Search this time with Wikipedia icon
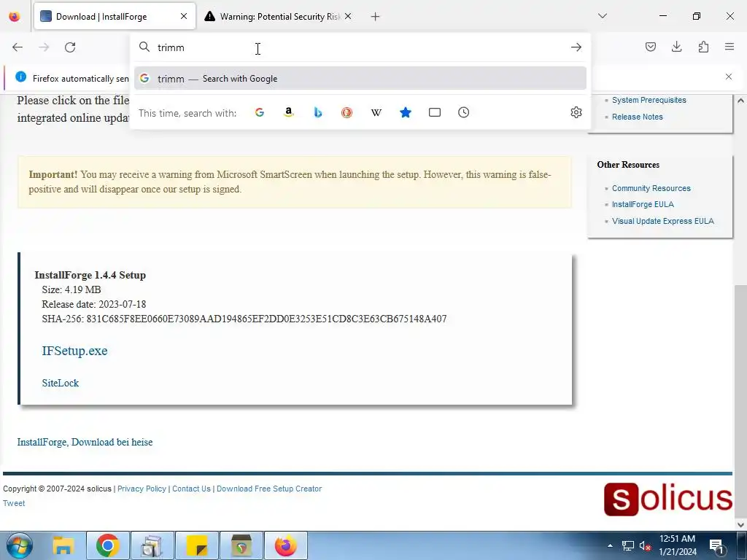Viewport: 747px width, 560px height. (x=376, y=112)
